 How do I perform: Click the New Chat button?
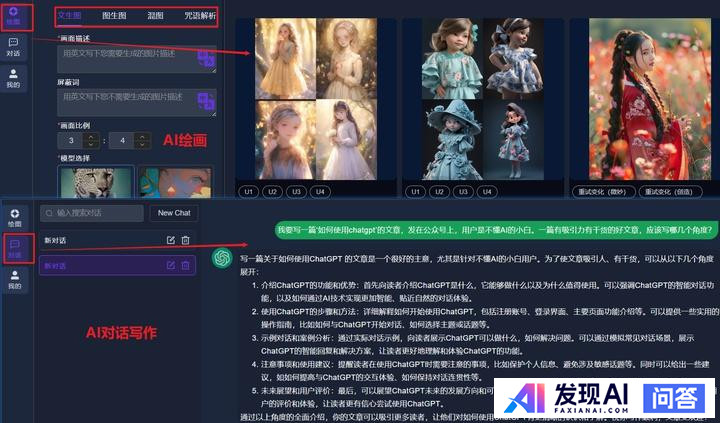click(174, 213)
